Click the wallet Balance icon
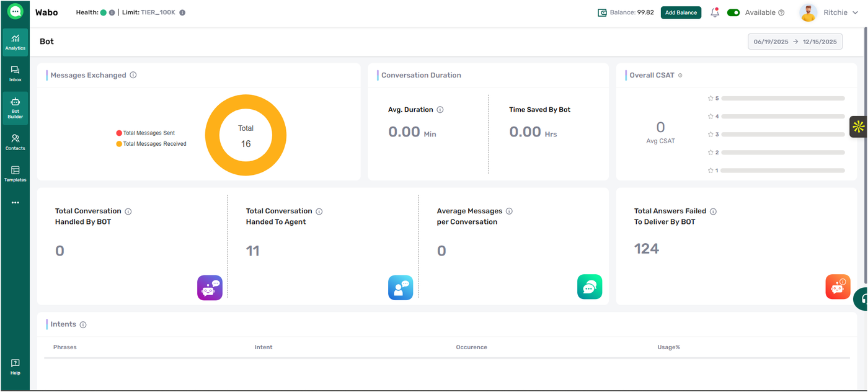The image size is (868, 392). pos(602,12)
